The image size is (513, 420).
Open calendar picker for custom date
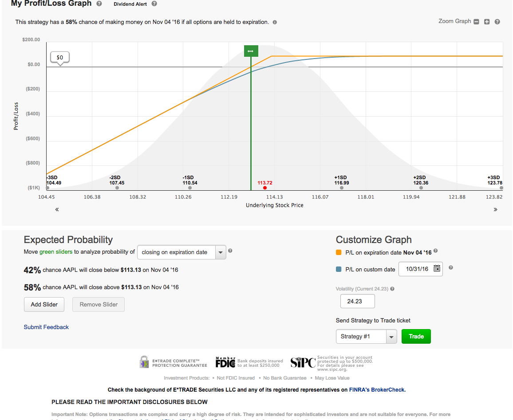(437, 268)
